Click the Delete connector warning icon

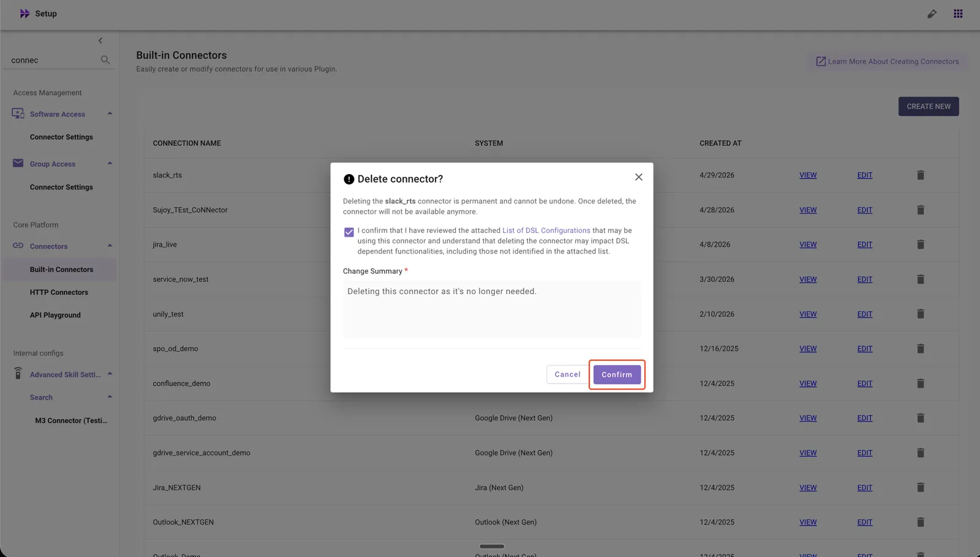coord(349,180)
